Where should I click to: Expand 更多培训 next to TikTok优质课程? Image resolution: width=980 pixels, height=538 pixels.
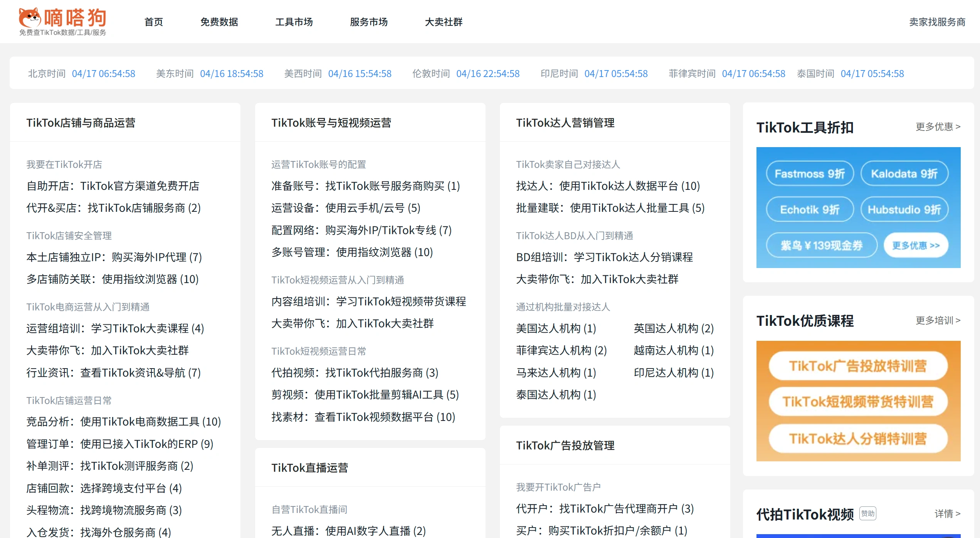tap(937, 320)
